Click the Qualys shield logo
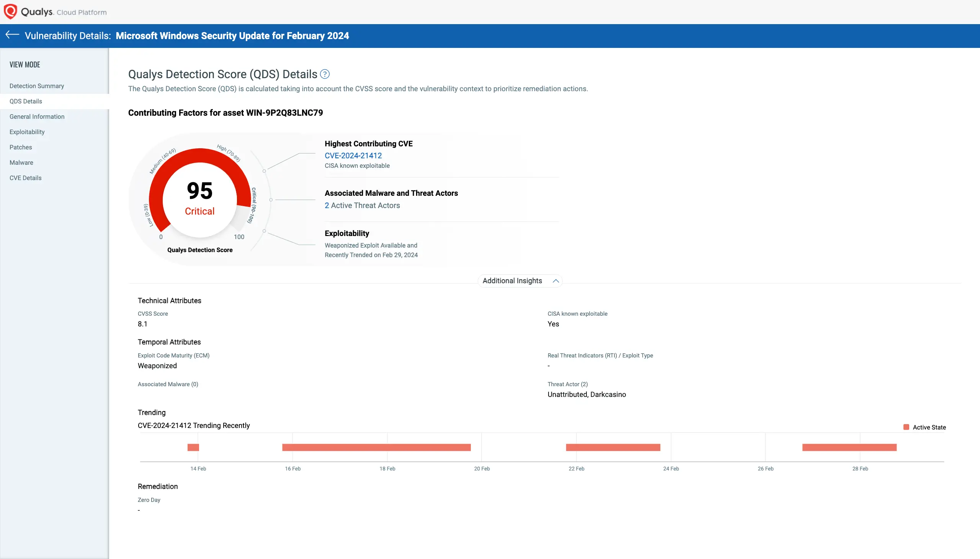The height and width of the screenshot is (559, 980). 10,11
